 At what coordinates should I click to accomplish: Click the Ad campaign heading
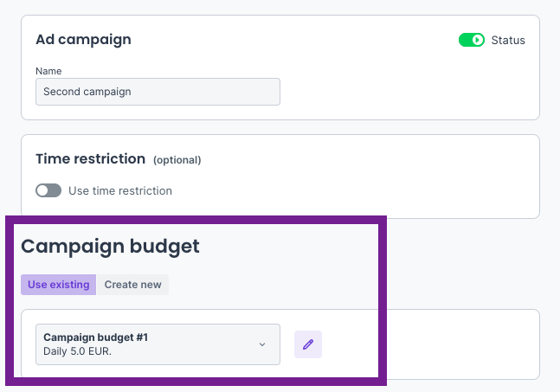83,40
